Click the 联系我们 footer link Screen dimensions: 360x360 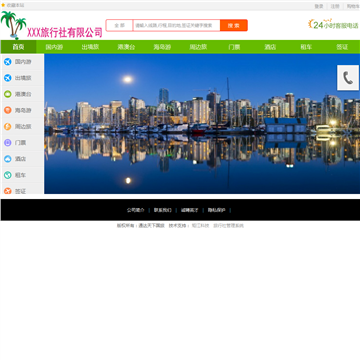coord(163,210)
